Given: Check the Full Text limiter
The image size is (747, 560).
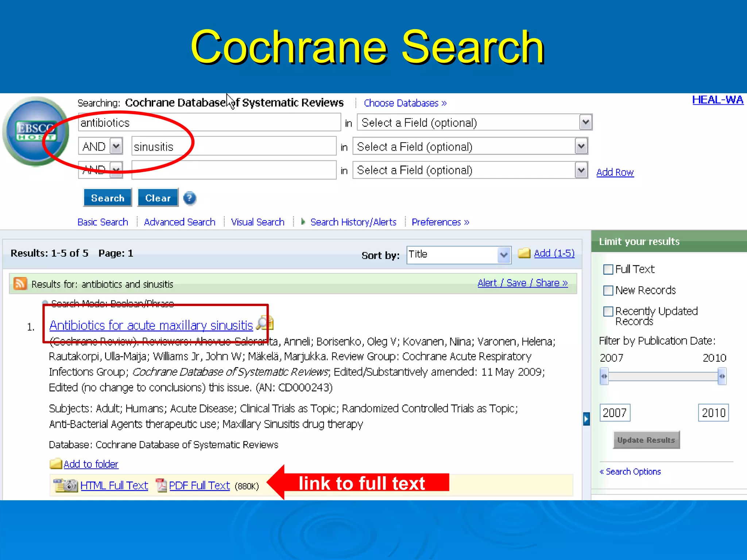Looking at the screenshot, I should [x=608, y=269].
